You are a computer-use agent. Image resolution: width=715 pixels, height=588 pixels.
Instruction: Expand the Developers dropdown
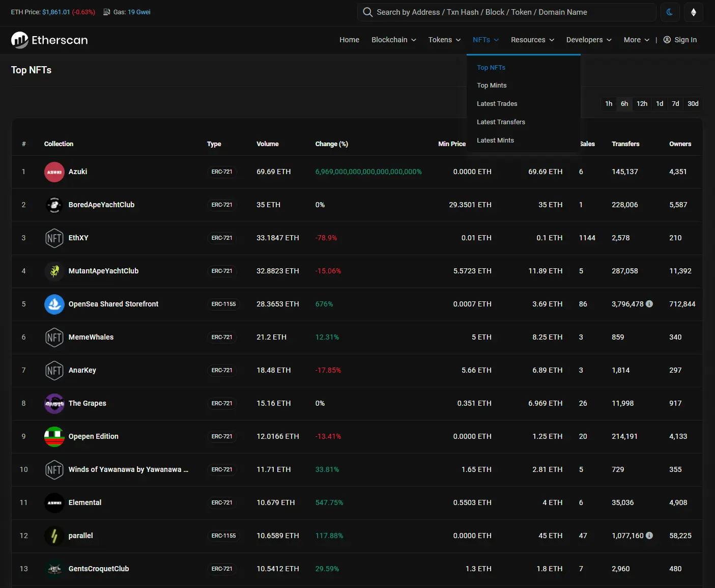tap(589, 40)
